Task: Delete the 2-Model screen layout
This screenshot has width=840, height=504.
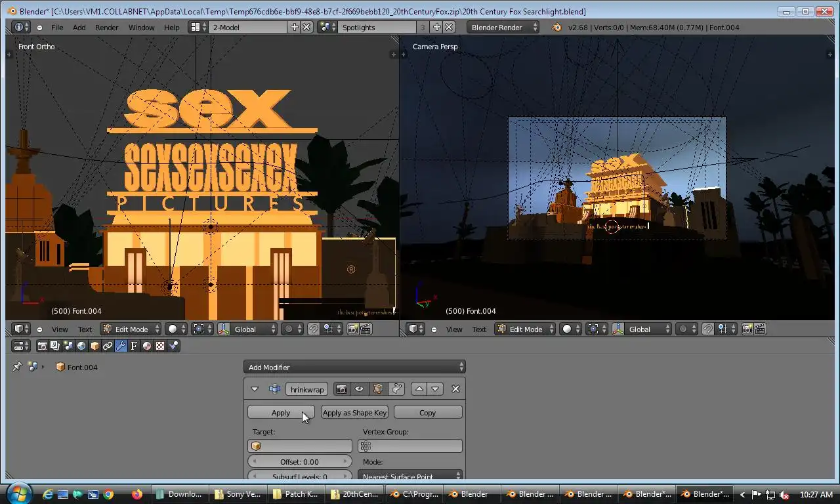Action: pyautogui.click(x=306, y=27)
